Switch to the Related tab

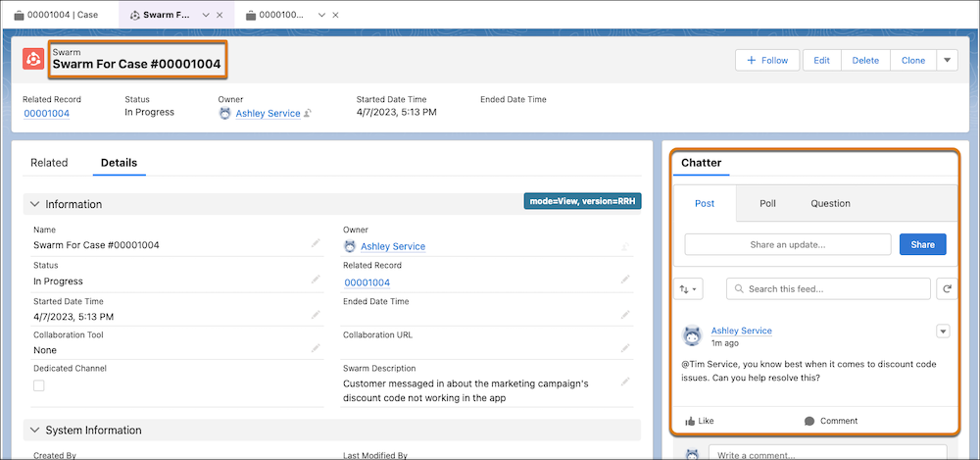tap(49, 163)
